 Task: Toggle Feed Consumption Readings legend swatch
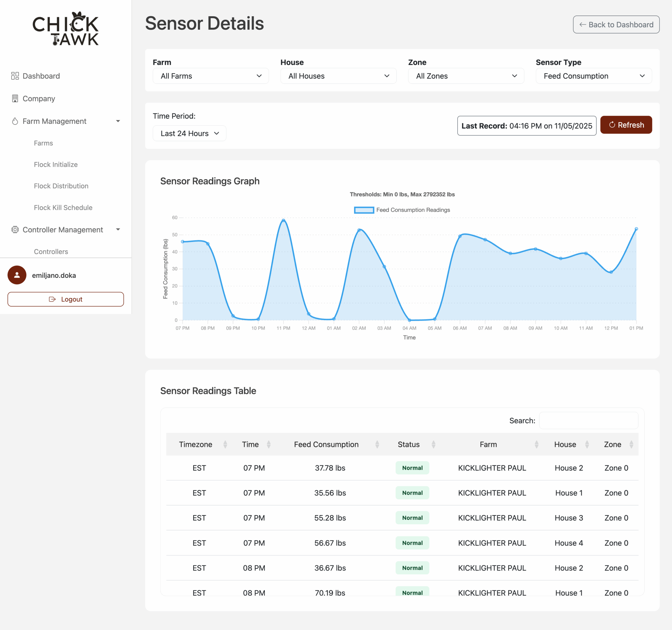pos(364,210)
